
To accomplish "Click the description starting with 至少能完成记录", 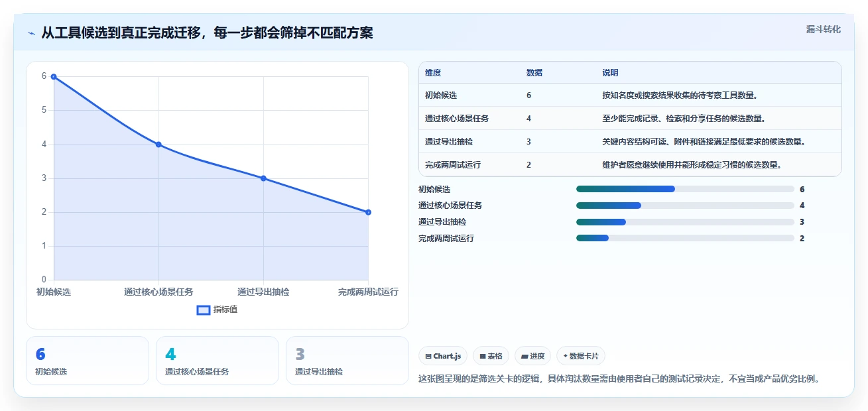I will [x=684, y=119].
